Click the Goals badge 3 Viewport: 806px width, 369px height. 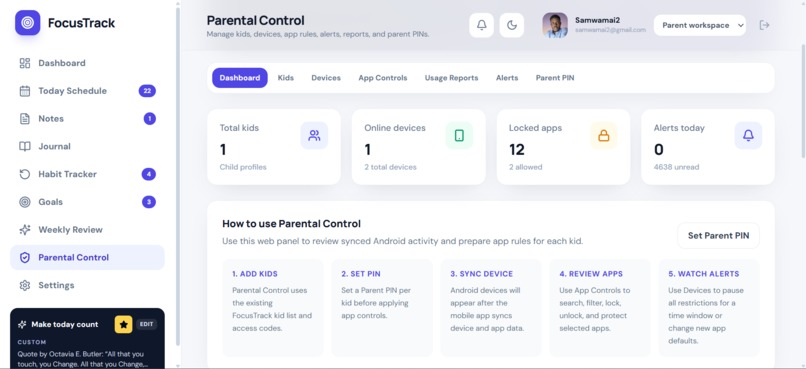coord(149,202)
